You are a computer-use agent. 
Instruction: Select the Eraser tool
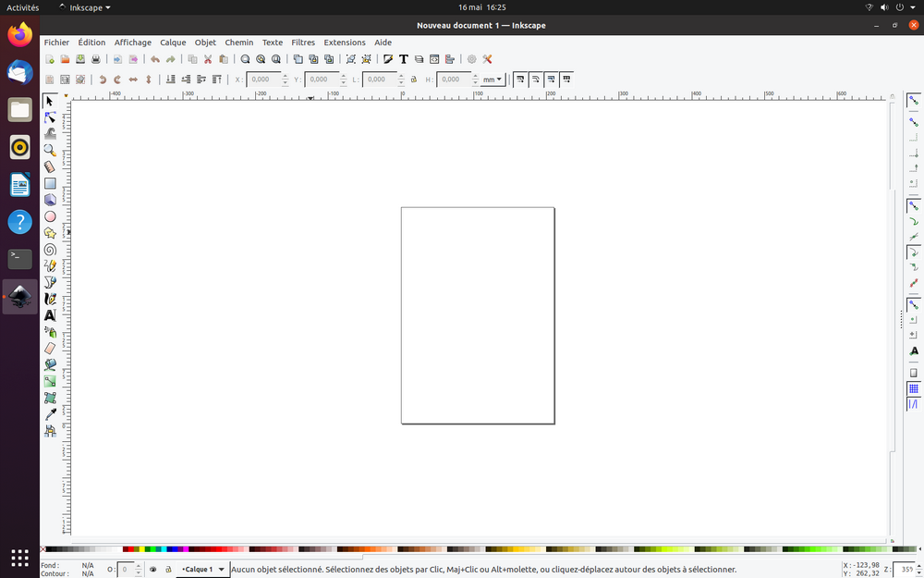click(50, 349)
